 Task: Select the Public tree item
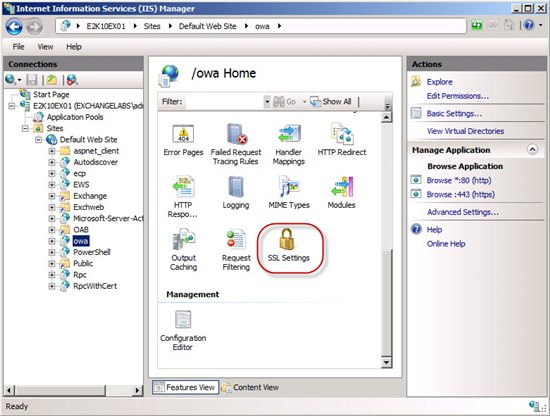click(83, 263)
